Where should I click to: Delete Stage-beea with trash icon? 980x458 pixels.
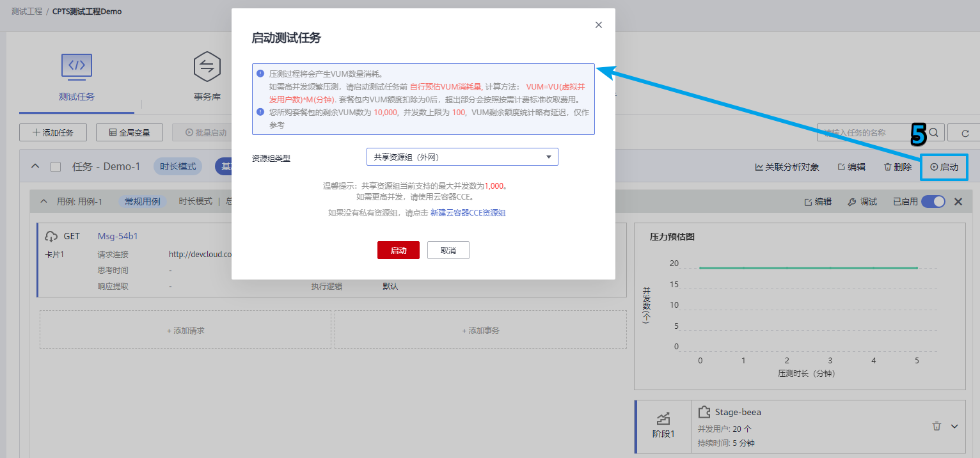(937, 426)
